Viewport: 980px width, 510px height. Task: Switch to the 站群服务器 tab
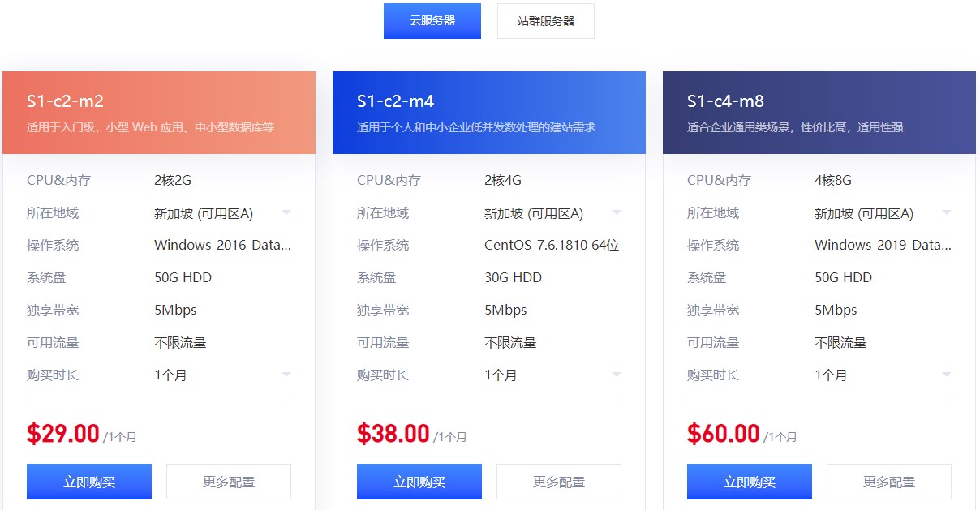point(545,21)
